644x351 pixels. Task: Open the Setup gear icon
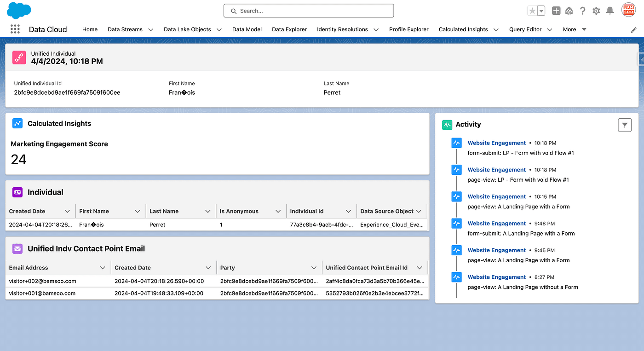pyautogui.click(x=596, y=11)
